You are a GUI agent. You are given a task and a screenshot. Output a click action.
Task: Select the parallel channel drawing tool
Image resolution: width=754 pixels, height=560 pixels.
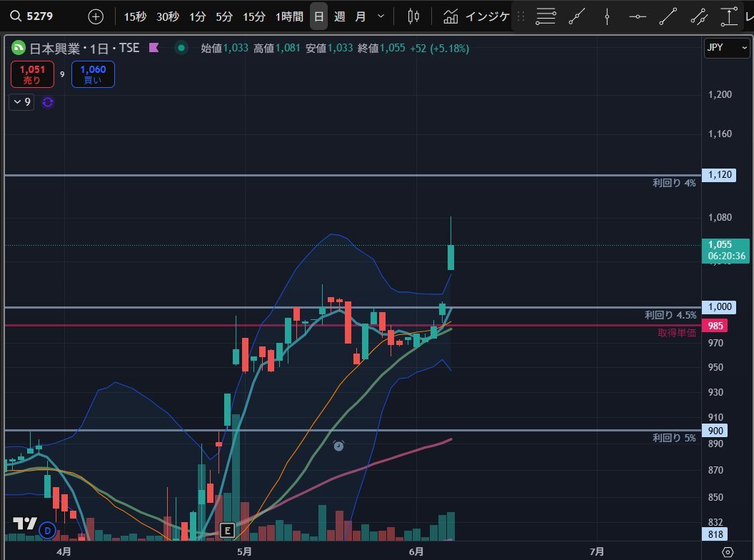tap(699, 17)
